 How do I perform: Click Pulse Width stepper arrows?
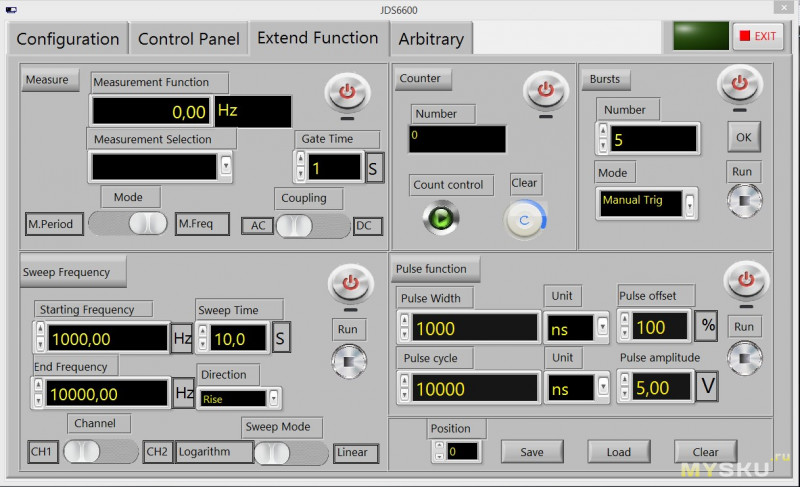[x=404, y=327]
